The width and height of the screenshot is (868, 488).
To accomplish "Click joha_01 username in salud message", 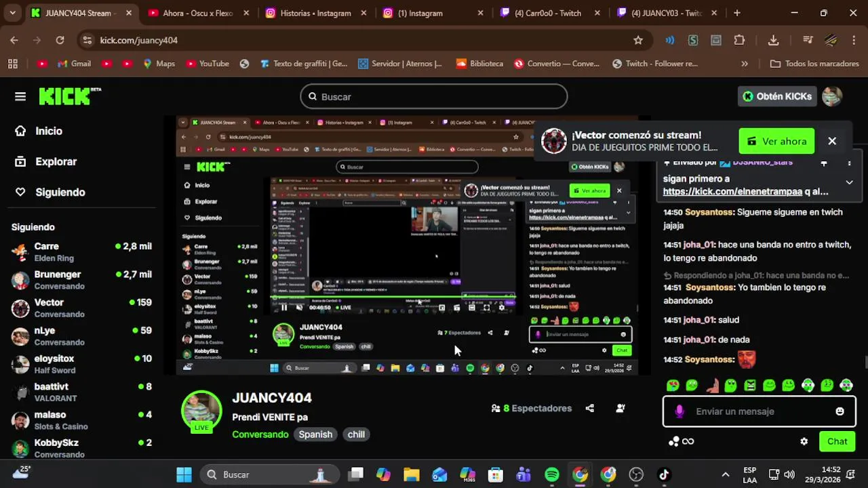I will tap(699, 320).
